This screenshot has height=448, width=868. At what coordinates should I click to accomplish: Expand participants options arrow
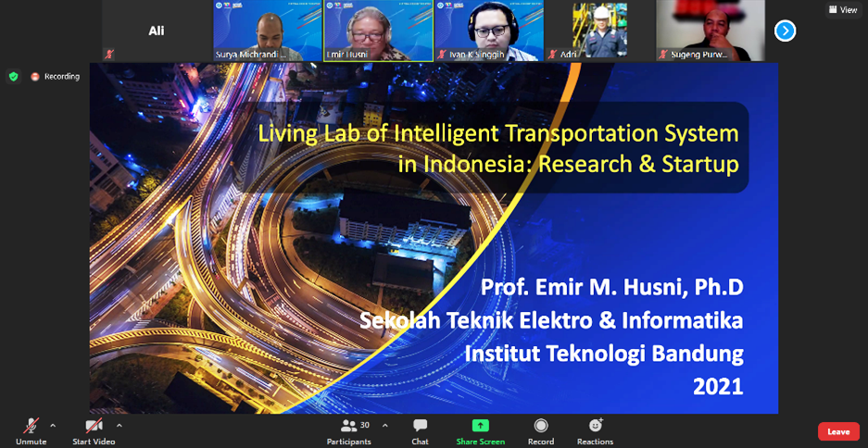coord(385,426)
